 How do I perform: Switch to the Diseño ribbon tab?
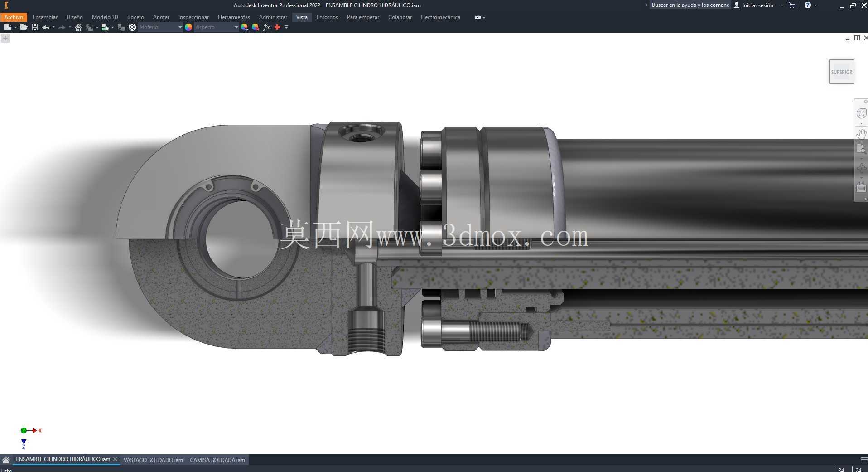pos(74,17)
